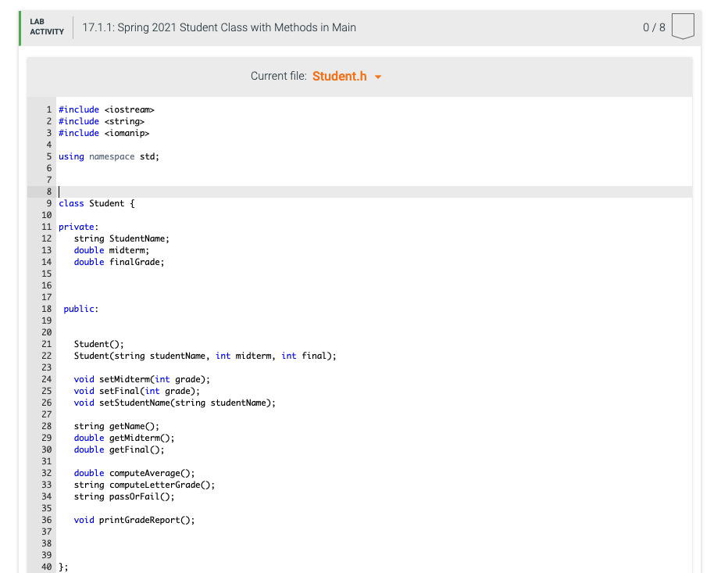
Task: Click line number 36 in the gutter
Action: (x=46, y=520)
